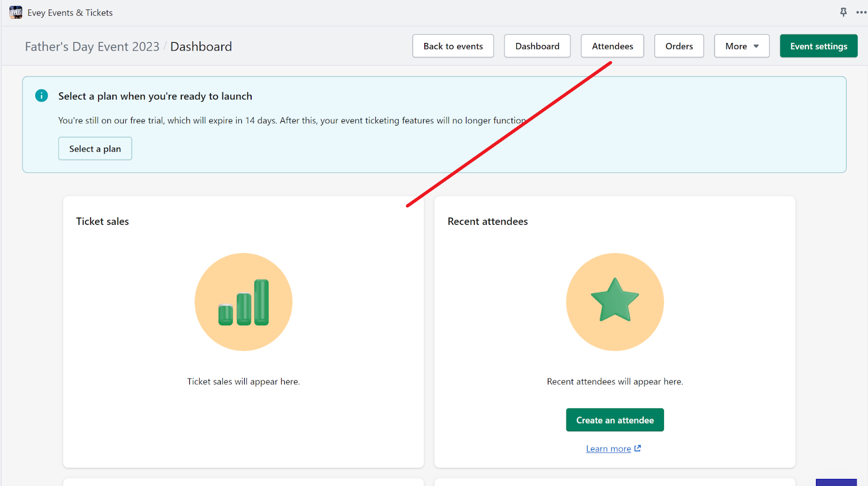Image resolution: width=868 pixels, height=486 pixels.
Task: Click the Select a plan button
Action: (x=95, y=149)
